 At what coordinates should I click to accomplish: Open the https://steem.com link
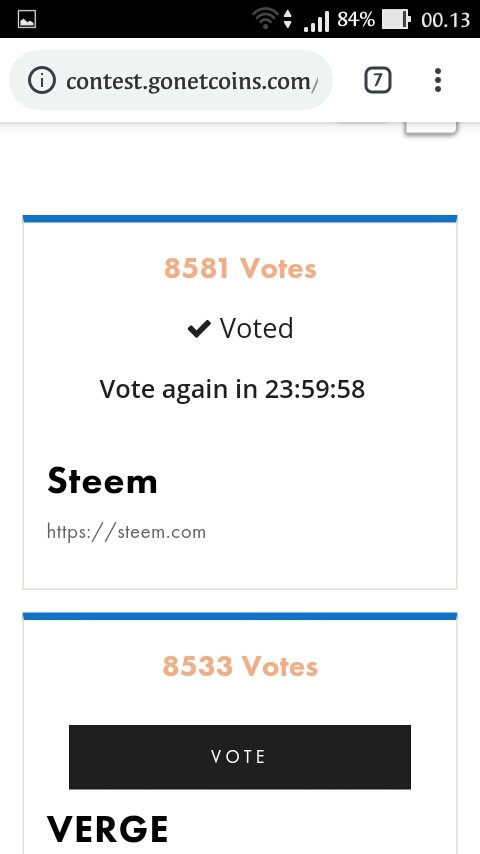[x=126, y=532]
